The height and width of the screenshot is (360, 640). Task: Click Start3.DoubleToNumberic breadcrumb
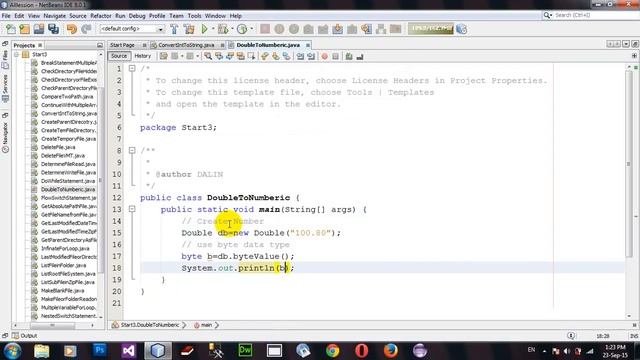[x=150, y=325]
